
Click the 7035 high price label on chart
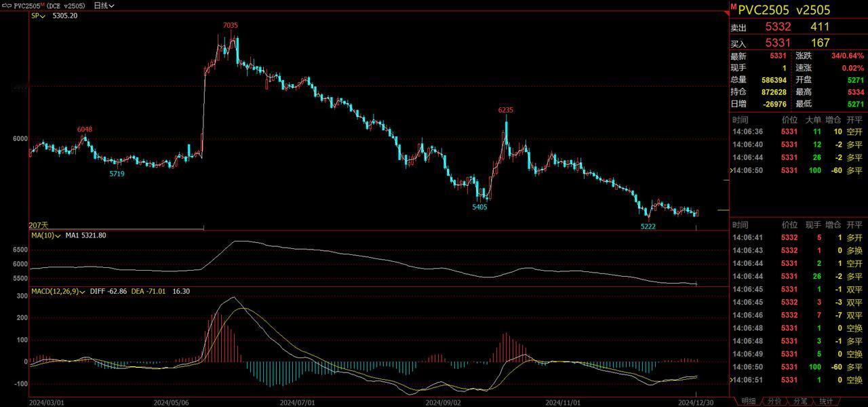pyautogui.click(x=231, y=25)
